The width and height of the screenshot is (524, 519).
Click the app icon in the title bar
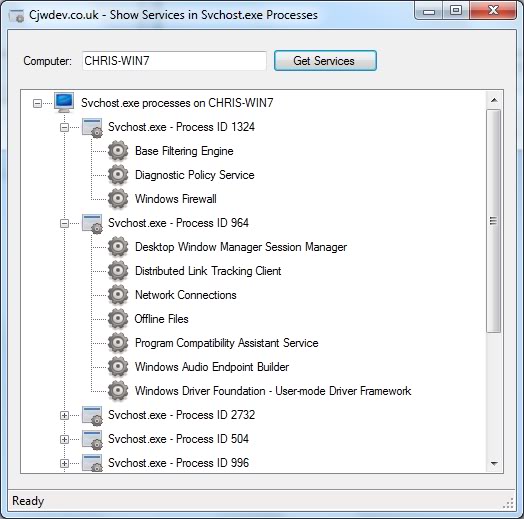pyautogui.click(x=16, y=16)
